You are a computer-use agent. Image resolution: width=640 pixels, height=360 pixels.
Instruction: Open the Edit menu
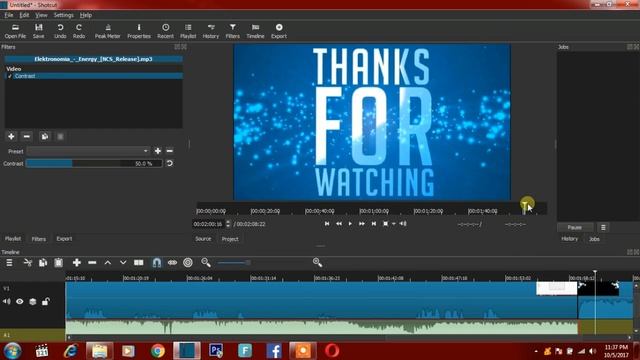24,15
